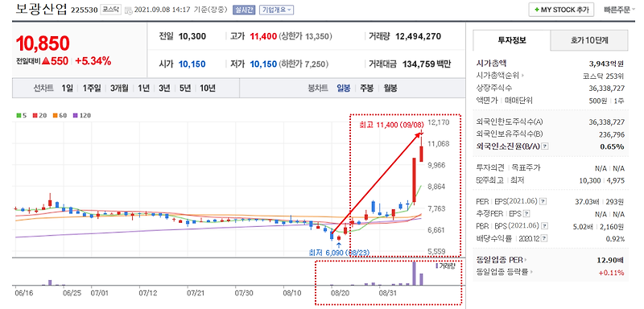The height and width of the screenshot is (309, 644).
Task: Click the 동일업종 PER value 12.90배
Action: 610,260
